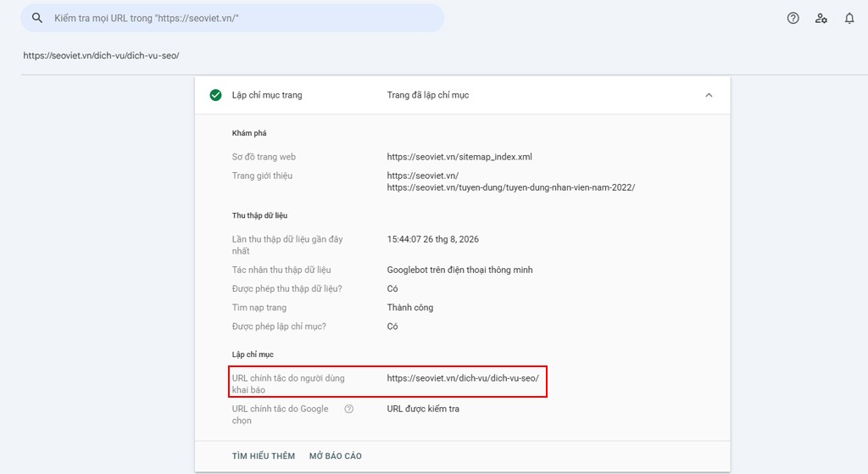Click the green indexed checkmark icon
Viewport: 868px width, 474px height.
[216, 95]
